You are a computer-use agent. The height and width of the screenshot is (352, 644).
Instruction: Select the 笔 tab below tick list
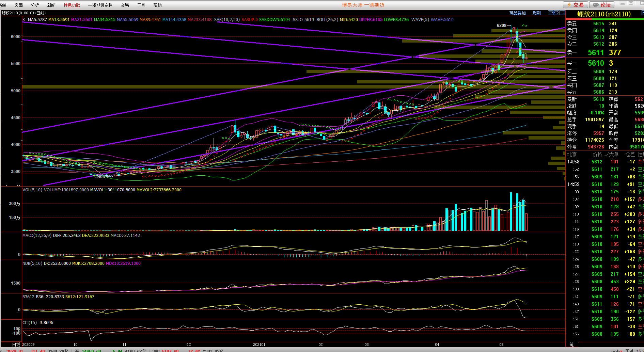coord(572,345)
